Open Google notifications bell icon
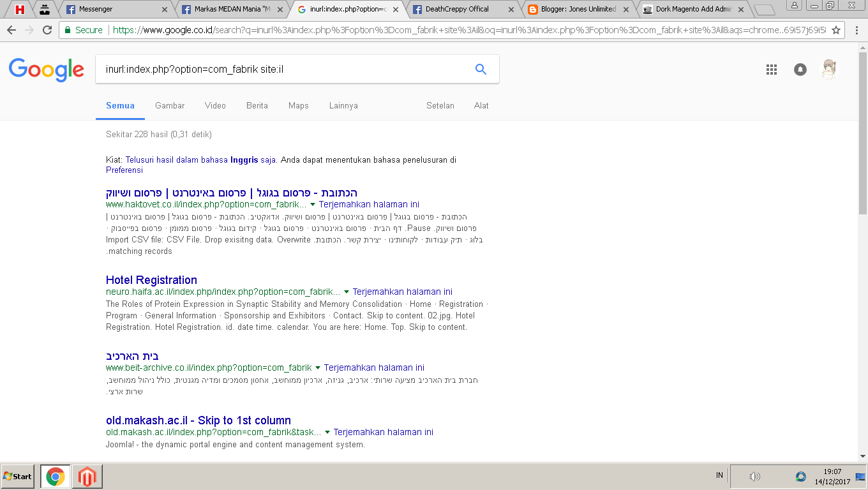 [800, 70]
